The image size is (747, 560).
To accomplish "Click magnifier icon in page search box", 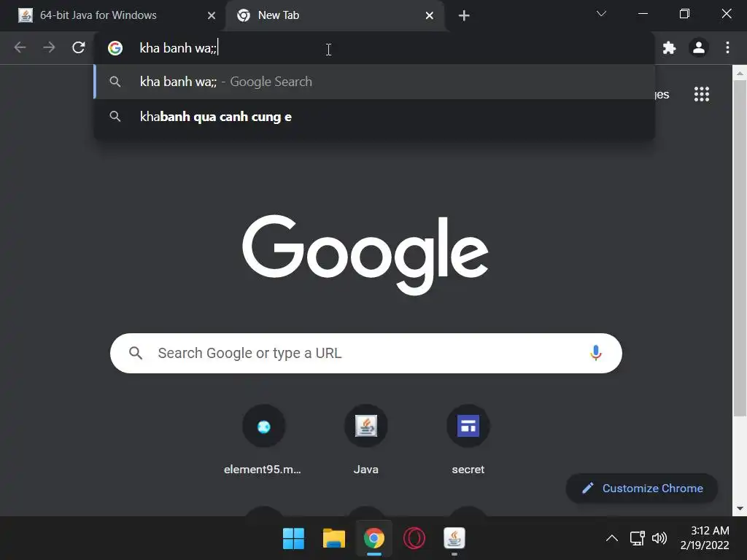I will (x=136, y=353).
